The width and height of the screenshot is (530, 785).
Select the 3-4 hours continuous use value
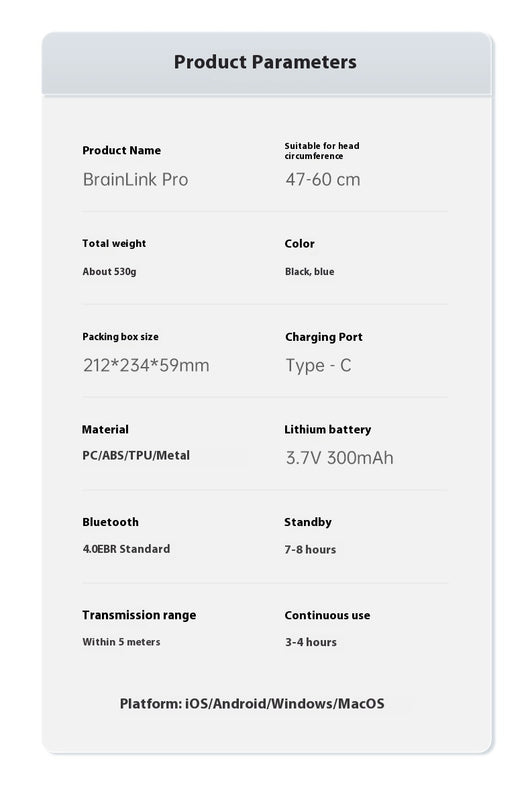(311, 642)
